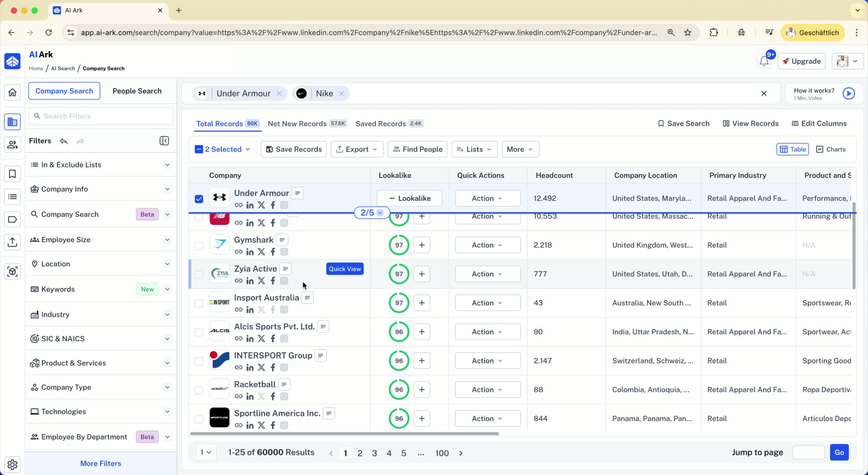The width and height of the screenshot is (868, 475).
Task: Click the notifications bell icon
Action: pos(764,61)
